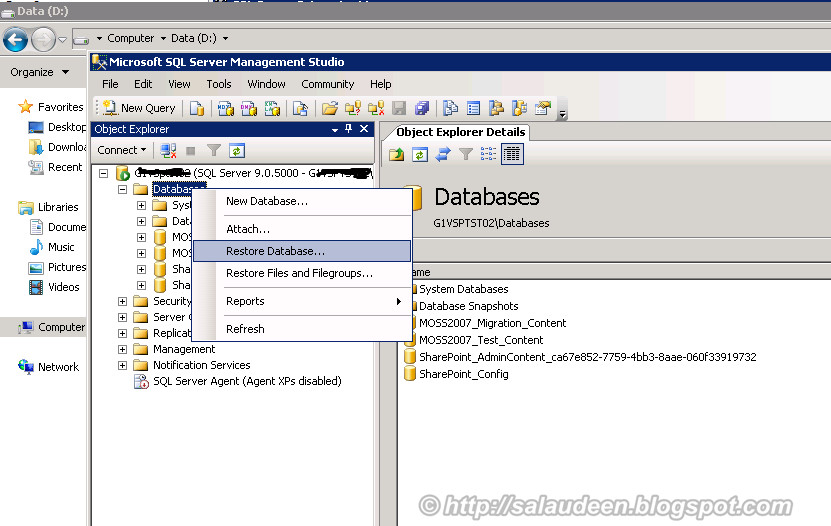Show Object Explorer via toolbar icon
Viewport: 831px width, 526px height.
(497, 108)
